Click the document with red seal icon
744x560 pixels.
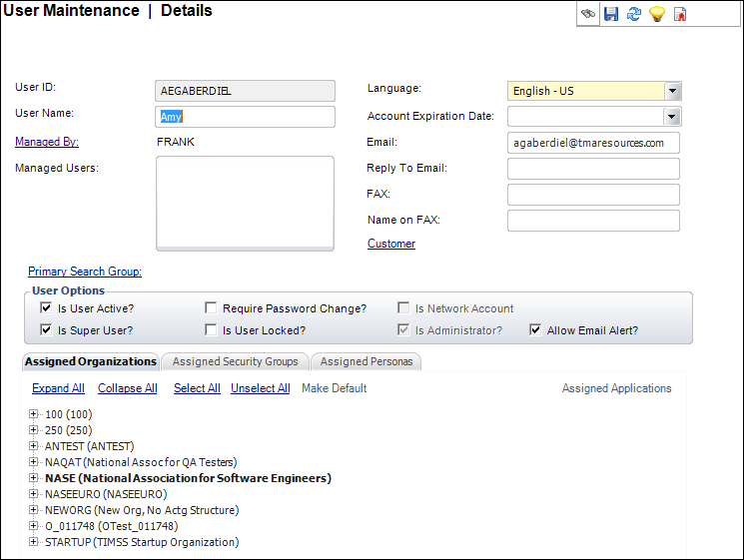[680, 14]
